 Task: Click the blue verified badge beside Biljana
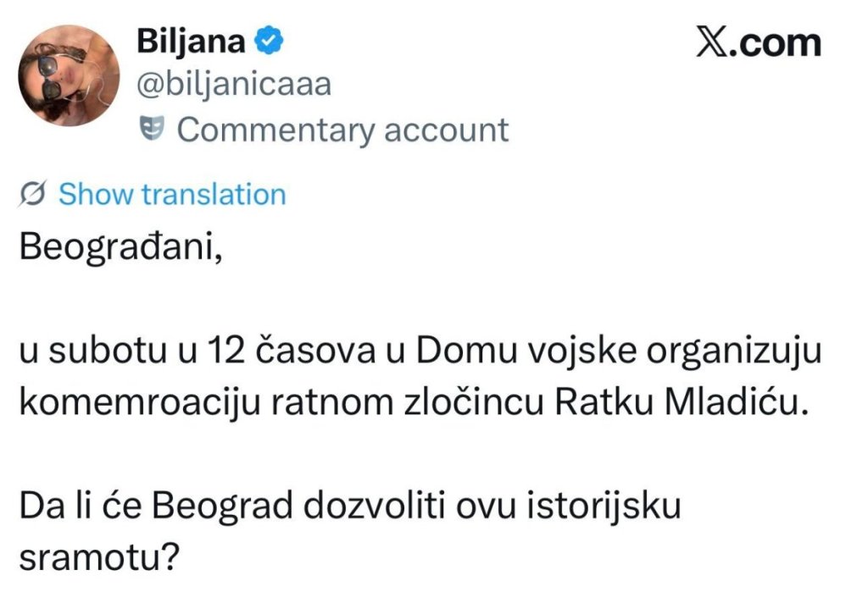[x=269, y=41]
